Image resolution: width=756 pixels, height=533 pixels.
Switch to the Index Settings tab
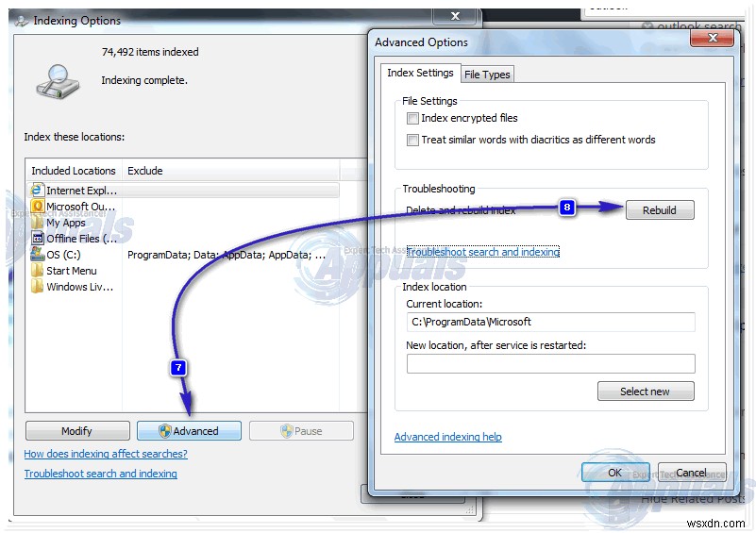click(420, 73)
